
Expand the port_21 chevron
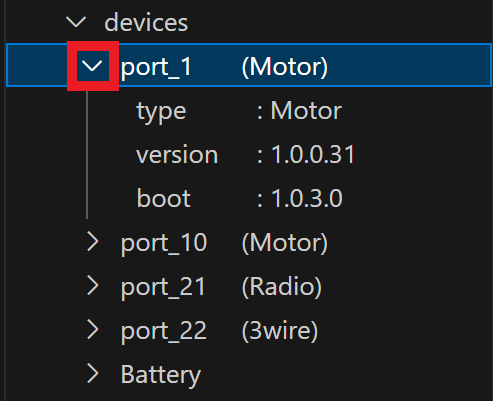coord(93,286)
